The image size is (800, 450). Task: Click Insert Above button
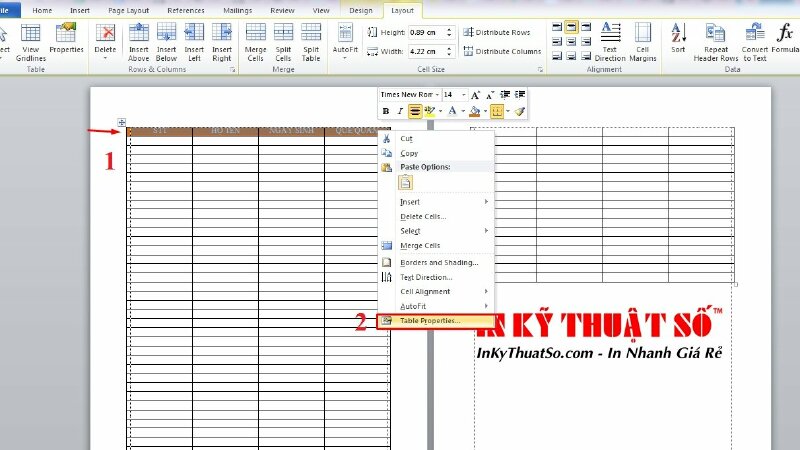[x=139, y=43]
